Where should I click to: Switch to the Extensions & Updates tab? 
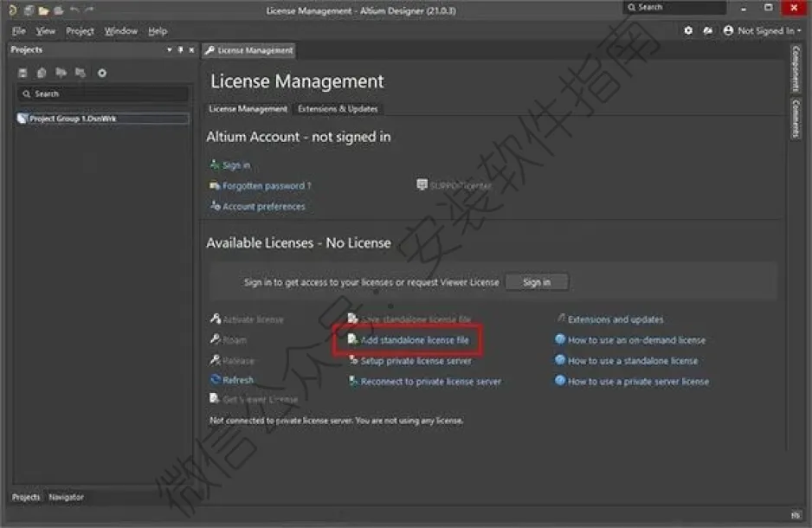click(338, 109)
